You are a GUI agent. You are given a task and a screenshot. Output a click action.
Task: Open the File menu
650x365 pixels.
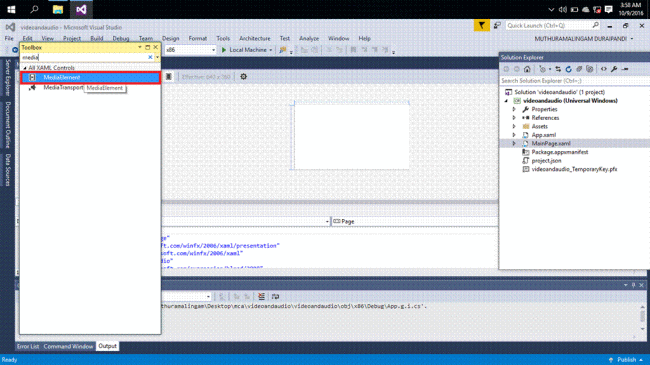click(x=9, y=39)
